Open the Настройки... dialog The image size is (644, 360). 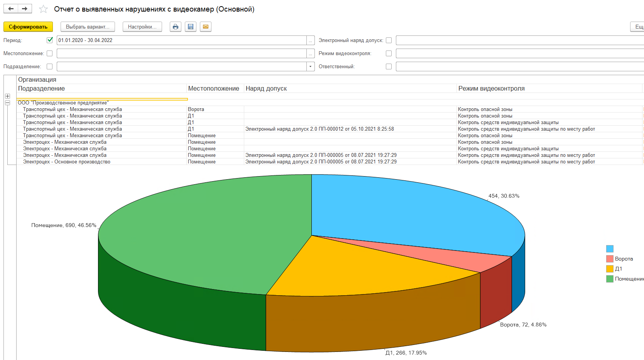[x=142, y=27]
